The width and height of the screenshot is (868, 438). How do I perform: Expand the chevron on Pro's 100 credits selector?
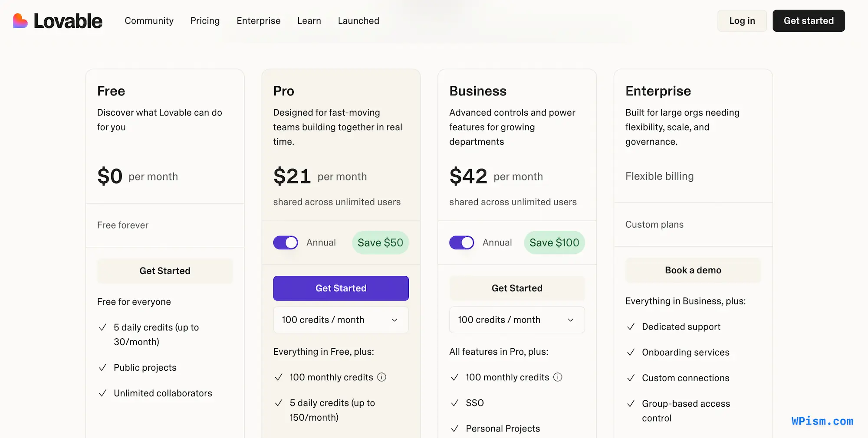395,320
